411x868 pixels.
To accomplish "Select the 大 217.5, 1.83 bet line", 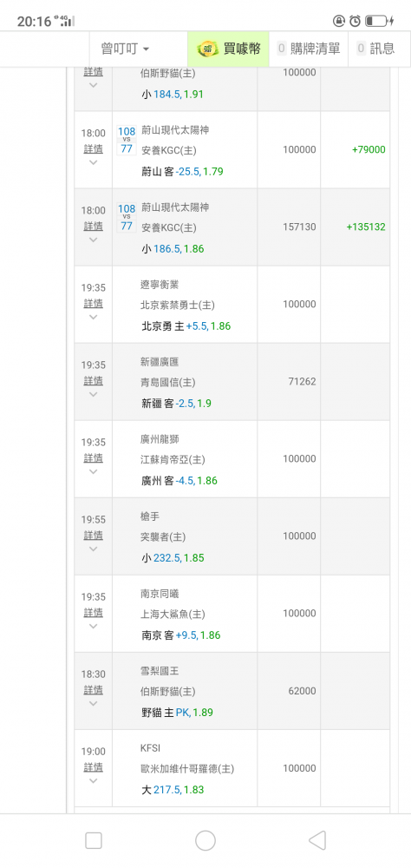I will [x=173, y=790].
